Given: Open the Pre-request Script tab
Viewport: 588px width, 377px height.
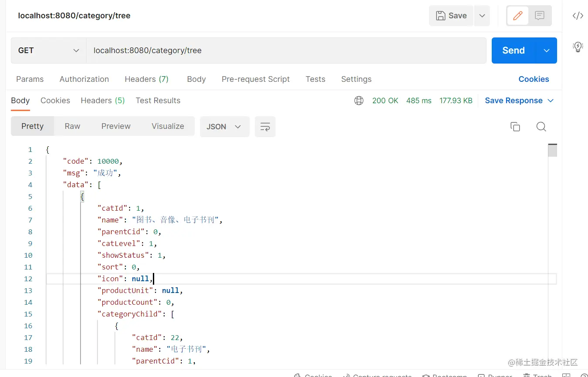Looking at the screenshot, I should tap(256, 79).
